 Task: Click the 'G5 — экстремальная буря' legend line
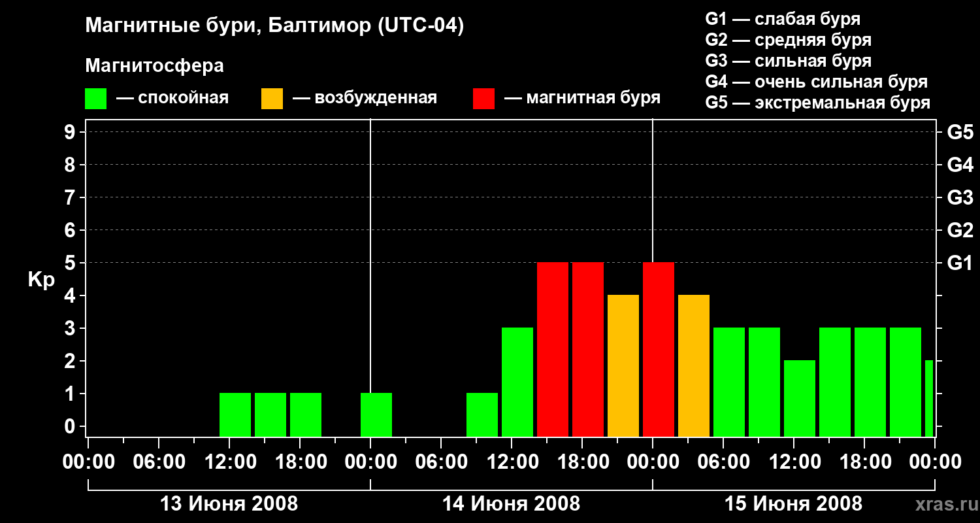(818, 103)
